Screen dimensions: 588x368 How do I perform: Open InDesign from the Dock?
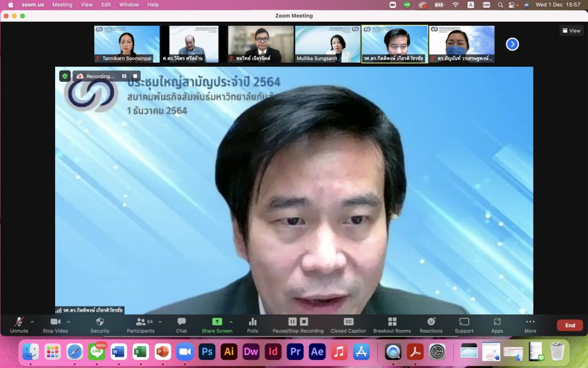(273, 352)
